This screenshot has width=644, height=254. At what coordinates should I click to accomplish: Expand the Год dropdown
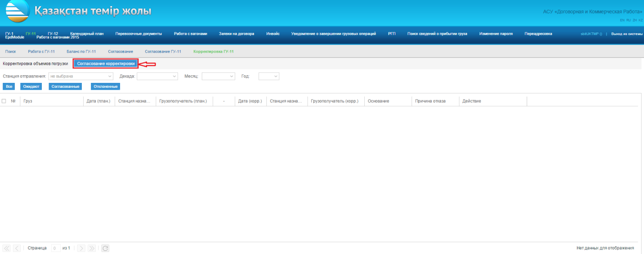(x=269, y=77)
